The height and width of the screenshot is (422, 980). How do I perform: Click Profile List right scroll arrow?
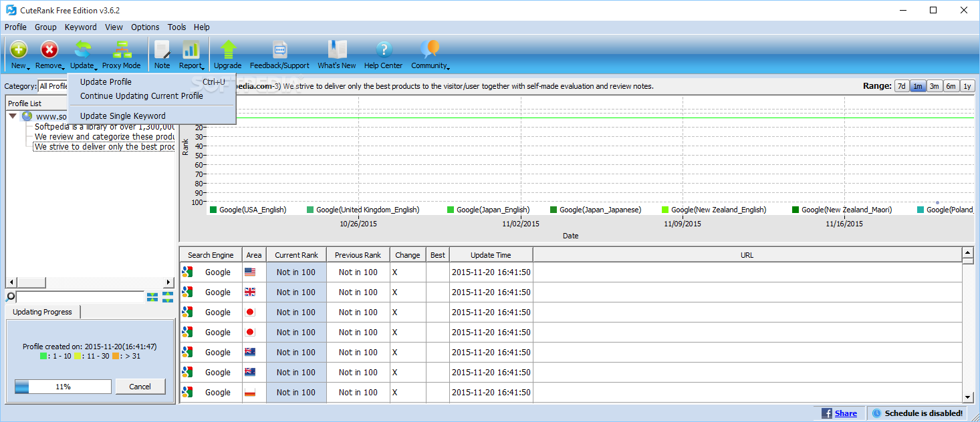coord(169,282)
